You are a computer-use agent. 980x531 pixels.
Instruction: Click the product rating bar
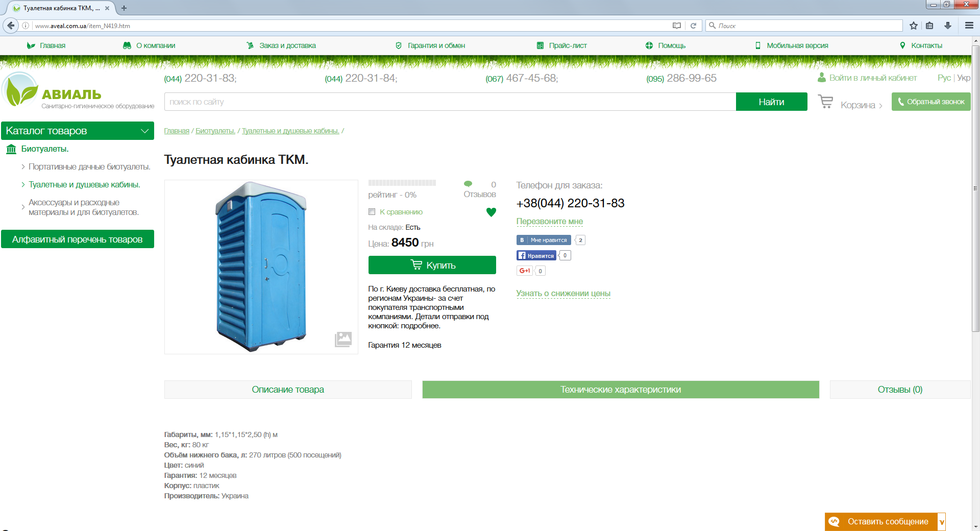tap(402, 183)
